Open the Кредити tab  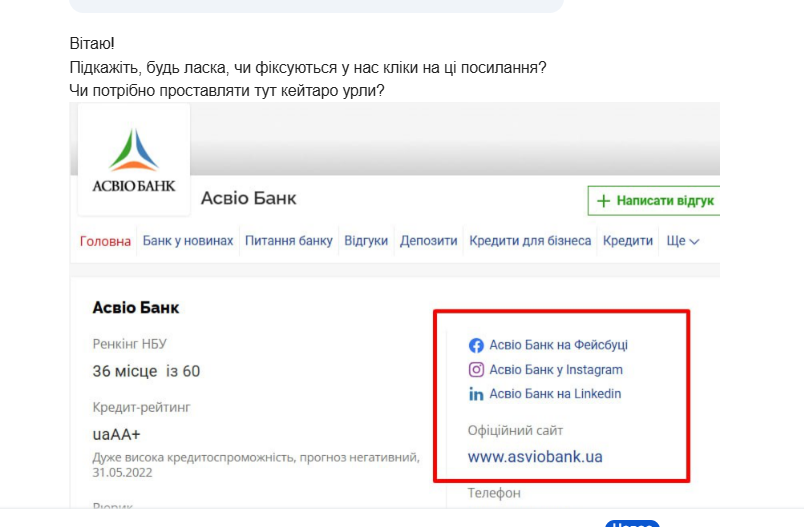628,241
